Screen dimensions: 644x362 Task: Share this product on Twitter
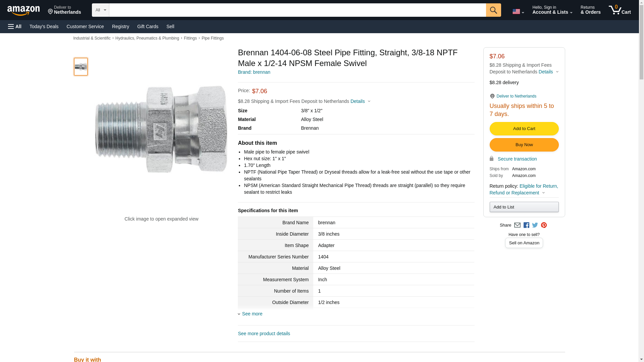coord(535,225)
